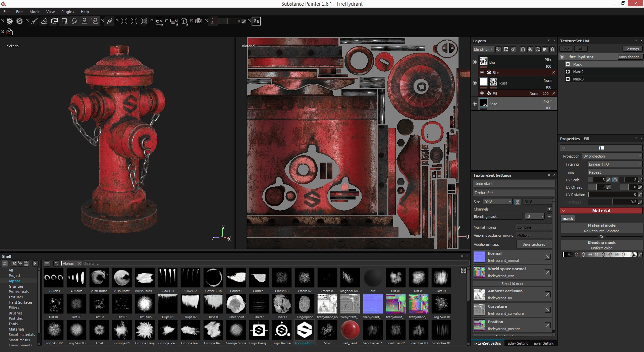The width and height of the screenshot is (644, 352).
Task: Switch to the Display Settings tab
Action: 518,343
